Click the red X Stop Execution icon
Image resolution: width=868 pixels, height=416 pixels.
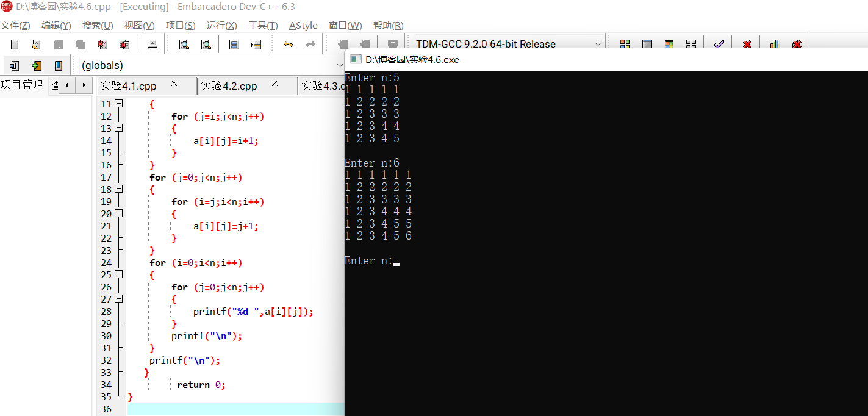pyautogui.click(x=747, y=45)
